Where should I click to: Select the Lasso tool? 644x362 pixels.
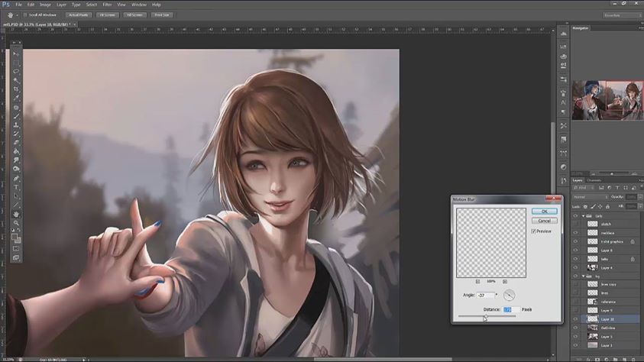point(16,72)
